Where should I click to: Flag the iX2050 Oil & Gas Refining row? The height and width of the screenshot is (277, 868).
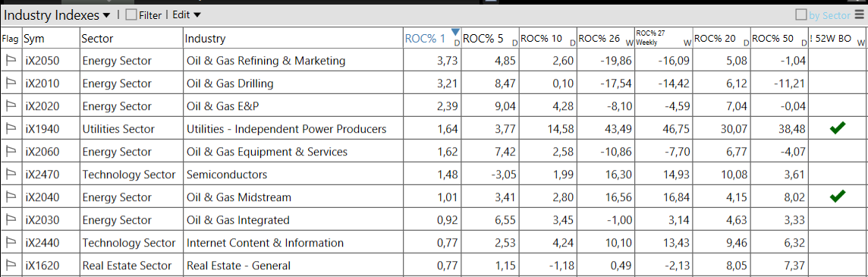(11, 61)
